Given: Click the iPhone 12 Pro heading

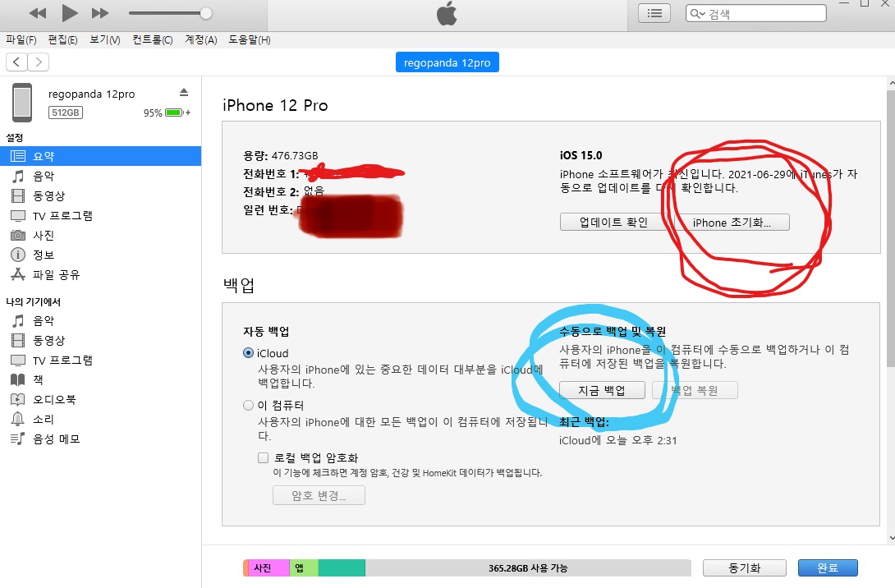Looking at the screenshot, I should click(x=275, y=105).
